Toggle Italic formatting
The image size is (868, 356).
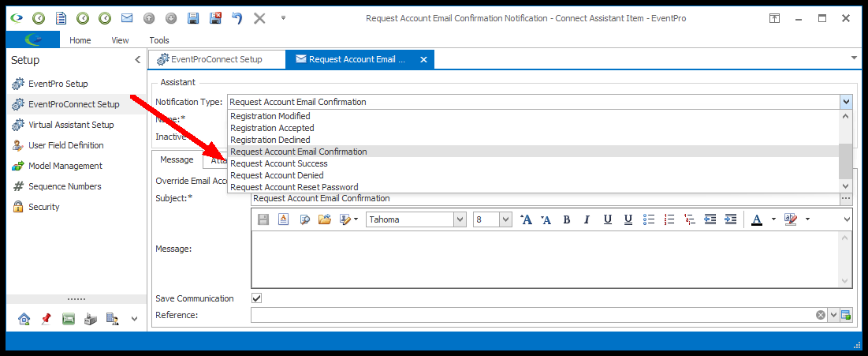[x=587, y=219]
